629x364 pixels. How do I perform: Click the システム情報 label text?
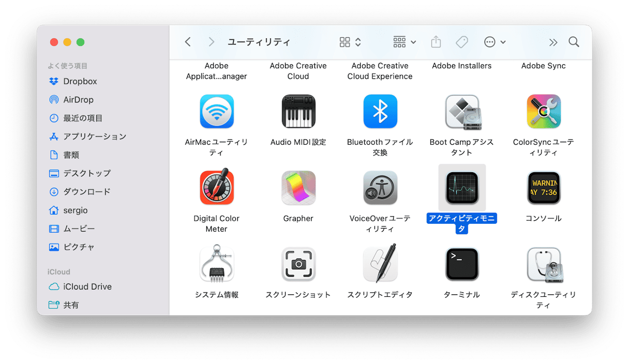[217, 295]
